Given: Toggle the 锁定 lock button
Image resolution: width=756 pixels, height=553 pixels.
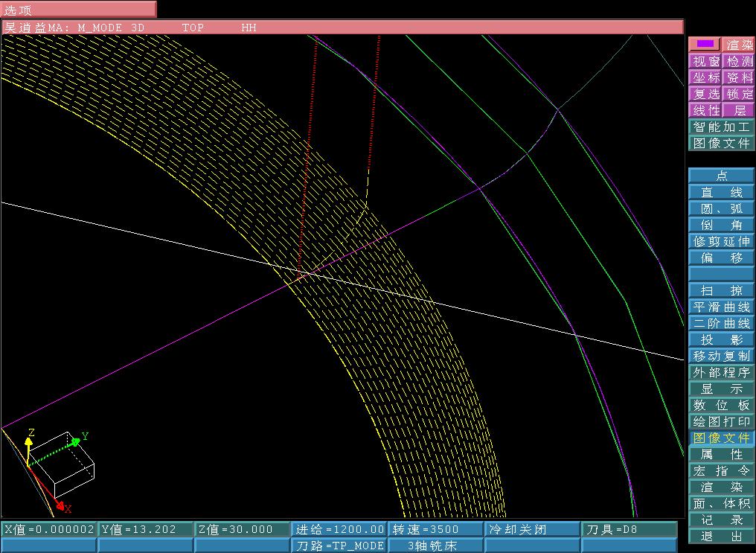Looking at the screenshot, I should tap(739, 94).
